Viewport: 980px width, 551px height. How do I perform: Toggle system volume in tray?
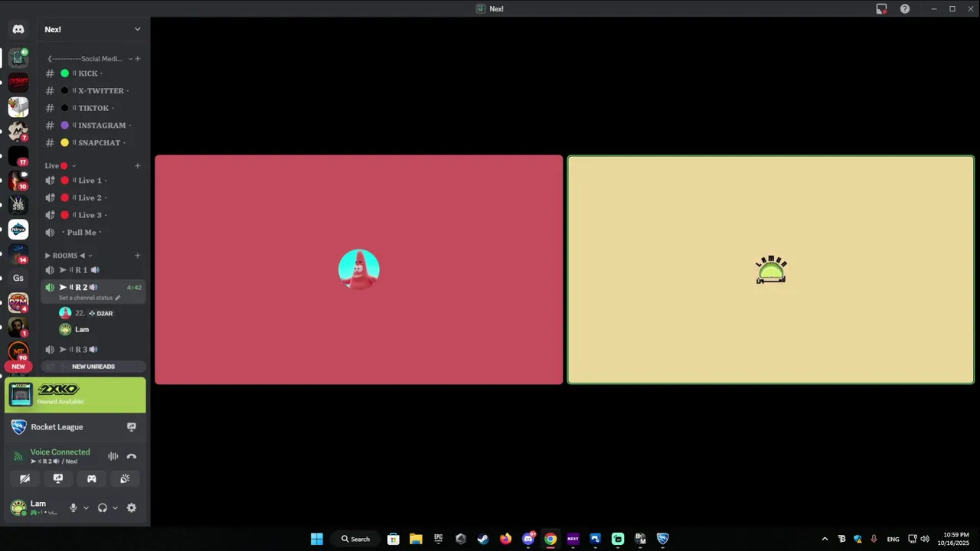coord(925,539)
